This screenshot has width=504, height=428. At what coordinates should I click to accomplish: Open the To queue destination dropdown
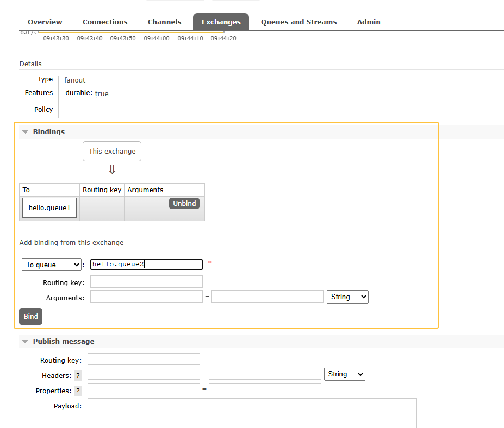tap(52, 265)
